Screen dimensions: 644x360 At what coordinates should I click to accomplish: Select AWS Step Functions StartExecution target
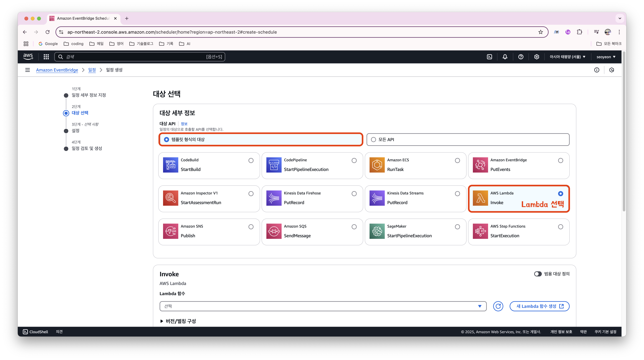pyautogui.click(x=560, y=227)
